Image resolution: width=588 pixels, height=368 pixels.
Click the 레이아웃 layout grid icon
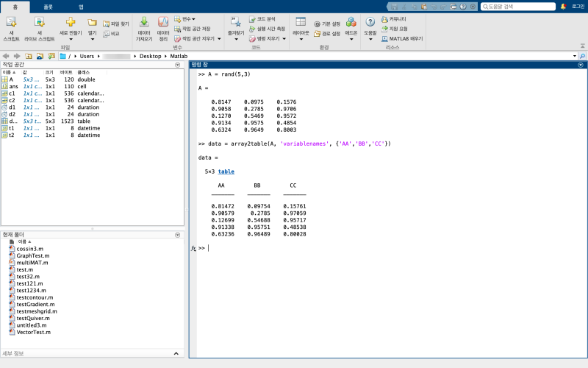coord(301,22)
